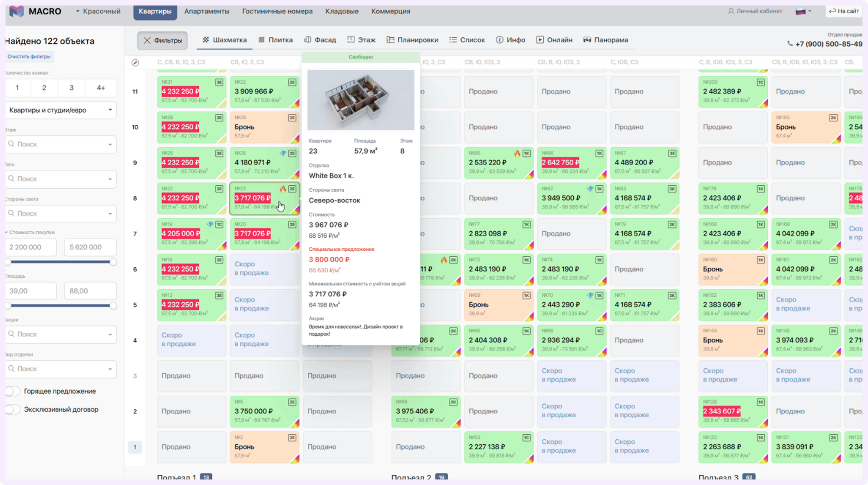
Task: Open the Фасад facade view
Action: [x=320, y=40]
